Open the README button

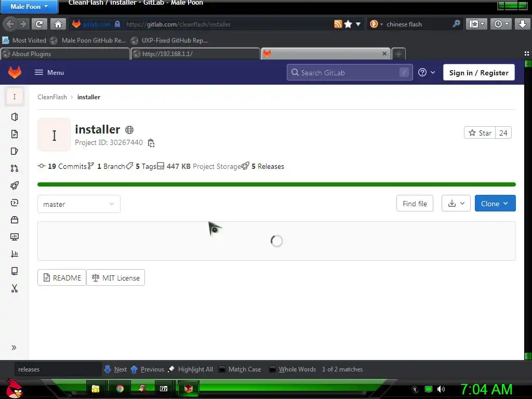click(62, 277)
